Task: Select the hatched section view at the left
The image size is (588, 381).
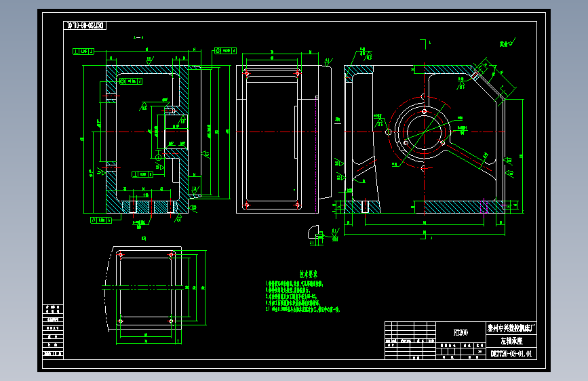Action: pos(147,139)
